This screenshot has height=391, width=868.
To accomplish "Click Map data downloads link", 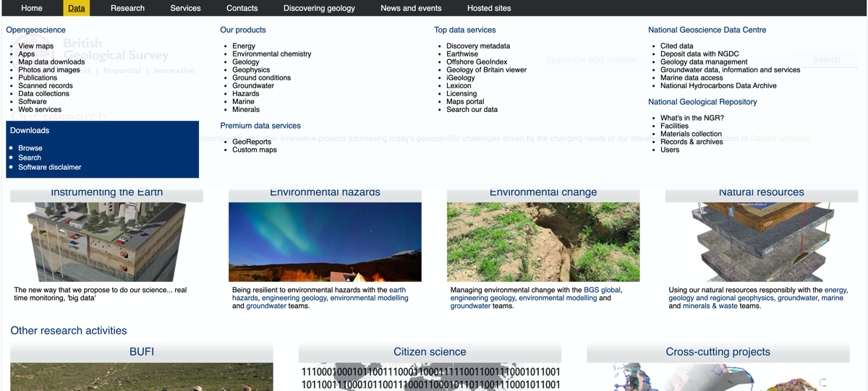I will [x=51, y=62].
